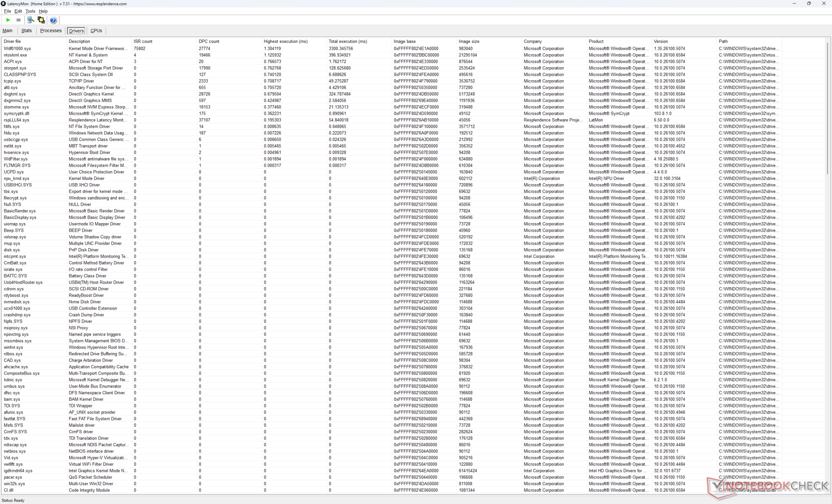
Task: Switch to the Main tab
Action: click(x=7, y=31)
